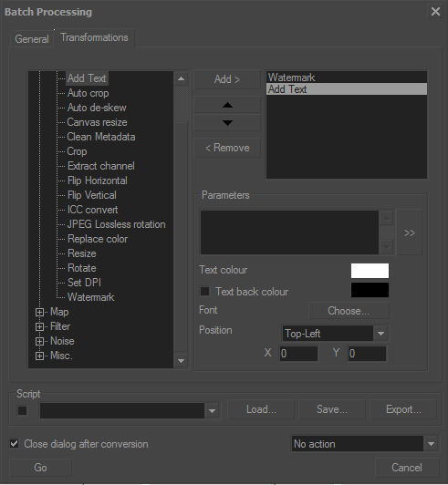Expand the Misc. tree node
This screenshot has width=448, height=485.
(39, 356)
